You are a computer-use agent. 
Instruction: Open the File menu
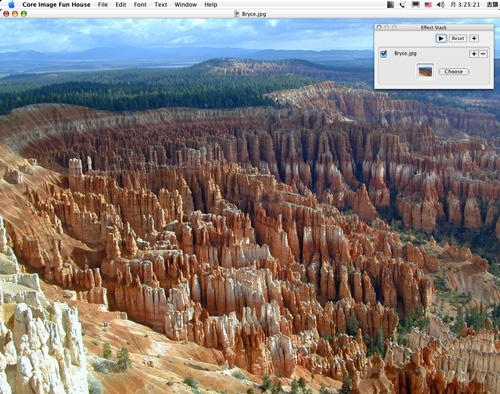[x=103, y=5]
